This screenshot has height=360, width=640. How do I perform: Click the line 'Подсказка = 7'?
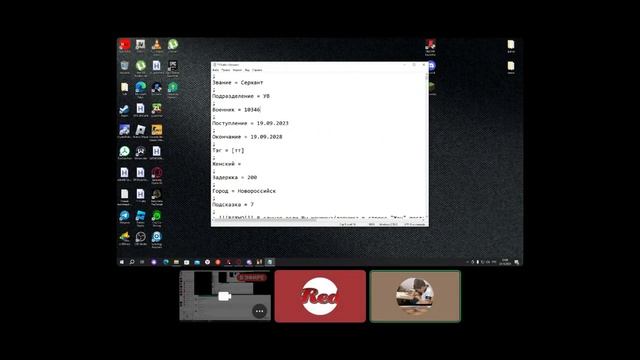[233, 204]
